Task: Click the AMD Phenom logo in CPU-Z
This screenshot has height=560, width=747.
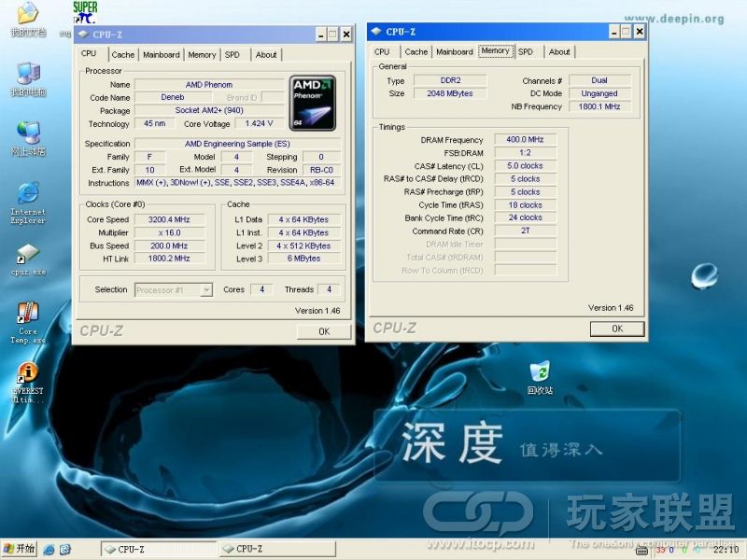Action: click(x=313, y=103)
